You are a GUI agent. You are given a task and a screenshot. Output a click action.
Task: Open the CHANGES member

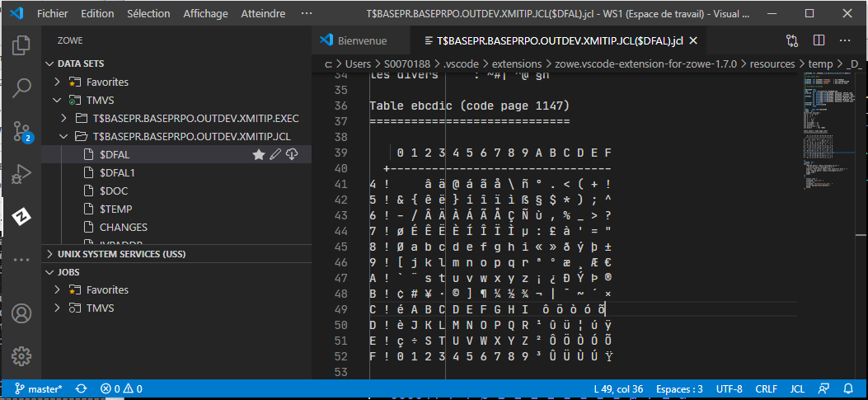tap(124, 227)
